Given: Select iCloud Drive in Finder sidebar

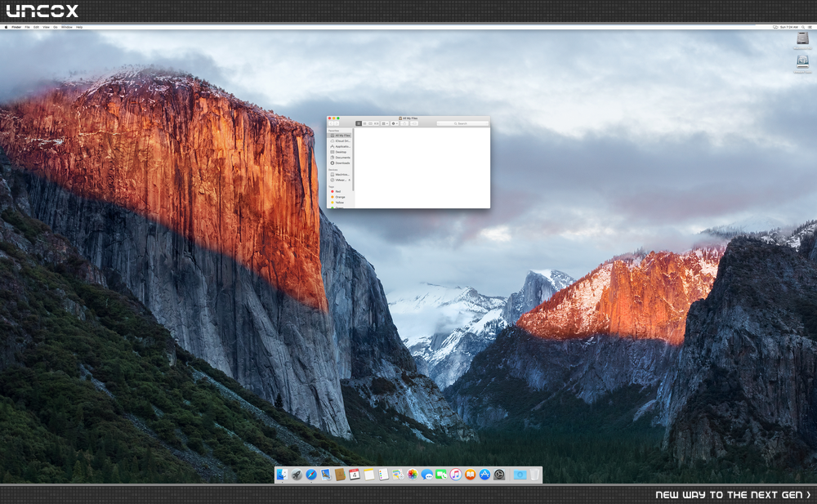Looking at the screenshot, I should pyautogui.click(x=340, y=140).
